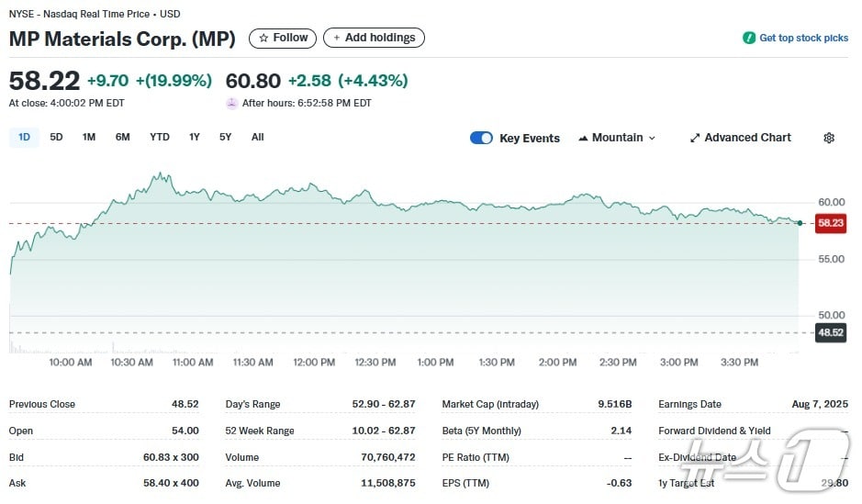The height and width of the screenshot is (504, 862).
Task: Click the star icon in Follow button
Action: 263,39
